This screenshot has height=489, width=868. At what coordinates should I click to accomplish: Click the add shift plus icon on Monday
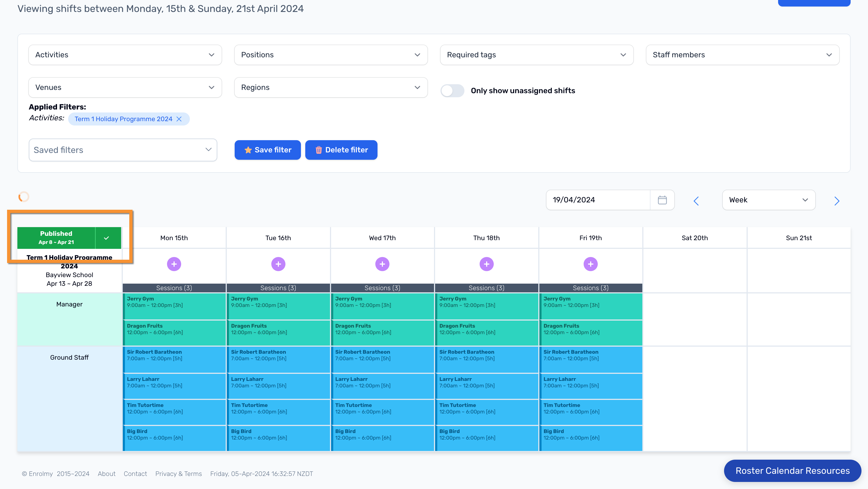tap(174, 264)
